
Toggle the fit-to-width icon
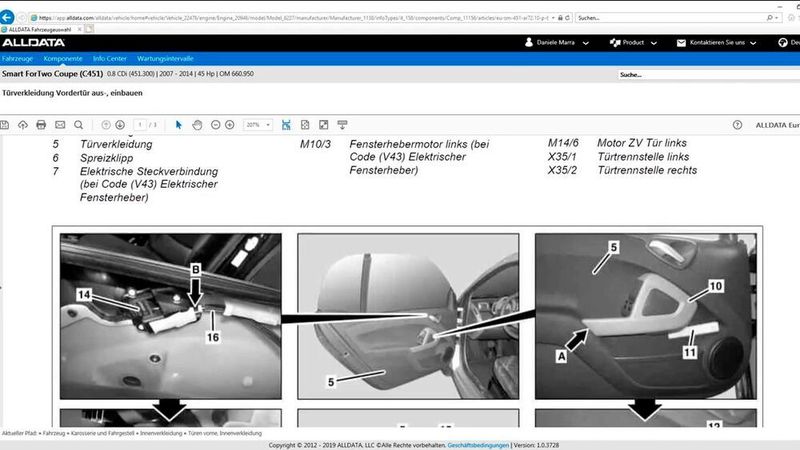[x=286, y=125]
